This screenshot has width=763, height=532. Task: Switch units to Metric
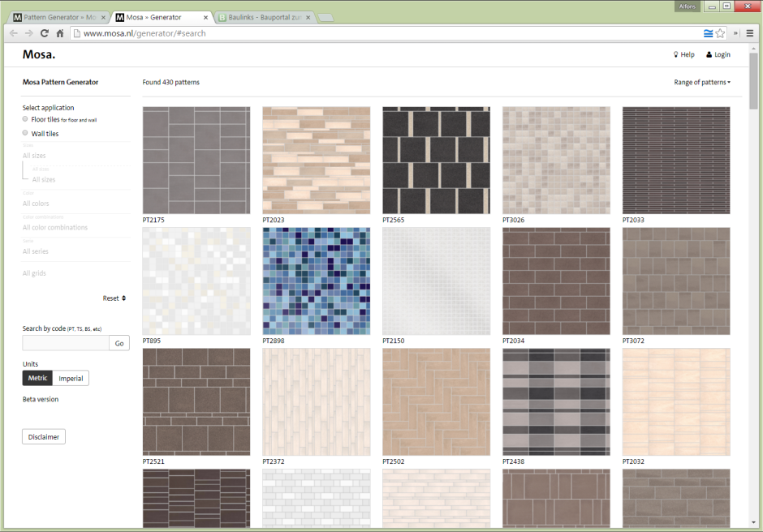click(x=37, y=378)
